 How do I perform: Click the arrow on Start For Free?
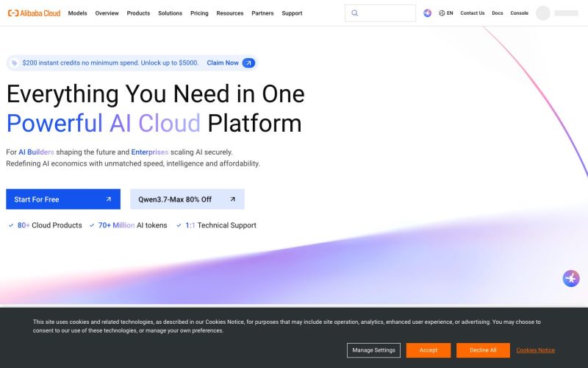[108, 199]
